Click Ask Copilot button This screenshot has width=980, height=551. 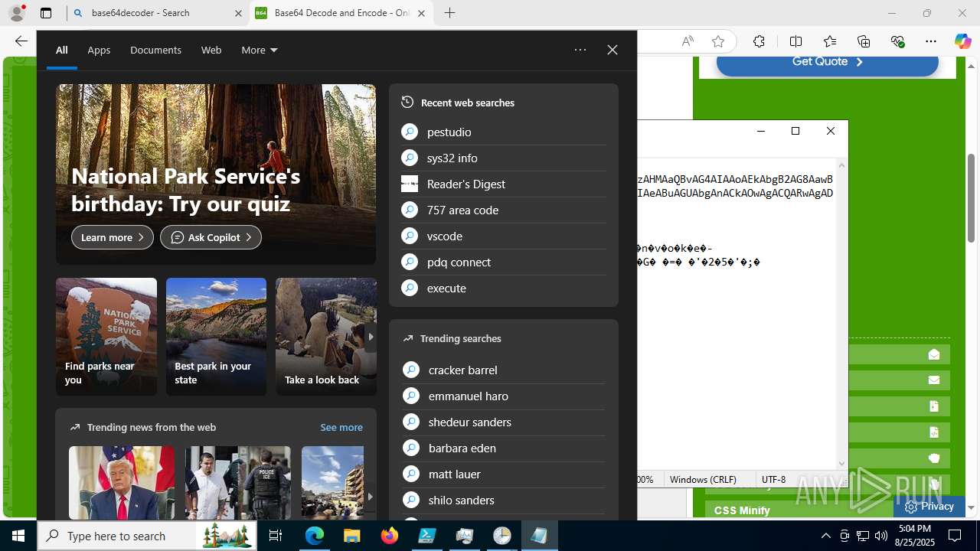tap(211, 237)
